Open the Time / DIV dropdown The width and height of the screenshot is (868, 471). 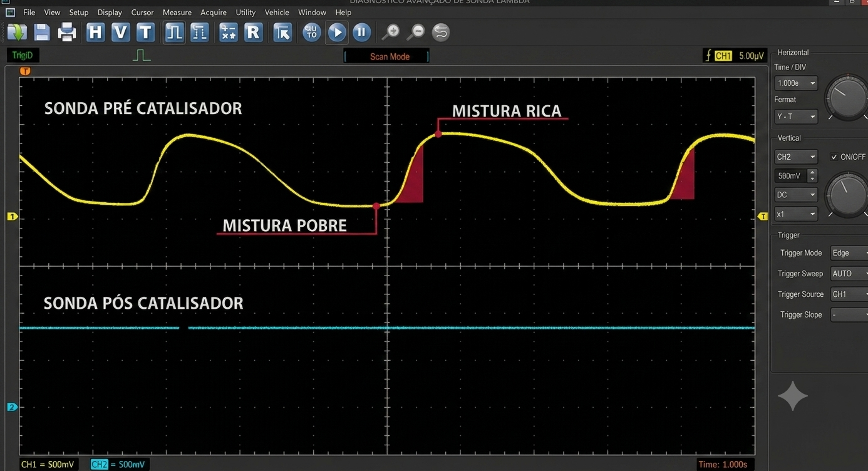pos(796,83)
